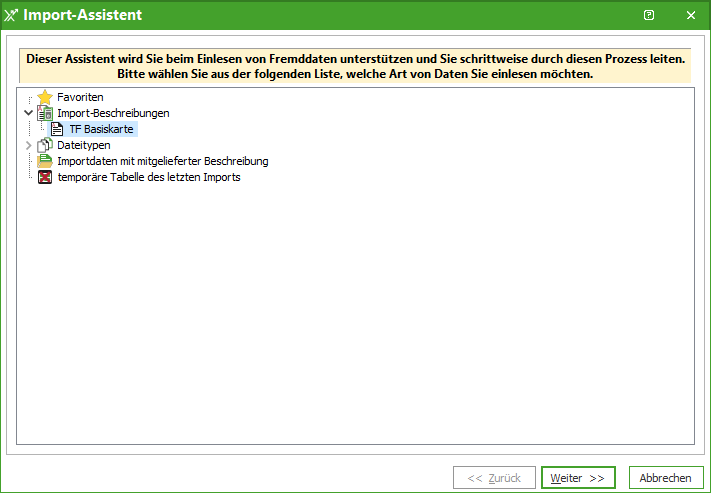Click the << Zurück button
The height and width of the screenshot is (493, 711).
pyautogui.click(x=494, y=478)
